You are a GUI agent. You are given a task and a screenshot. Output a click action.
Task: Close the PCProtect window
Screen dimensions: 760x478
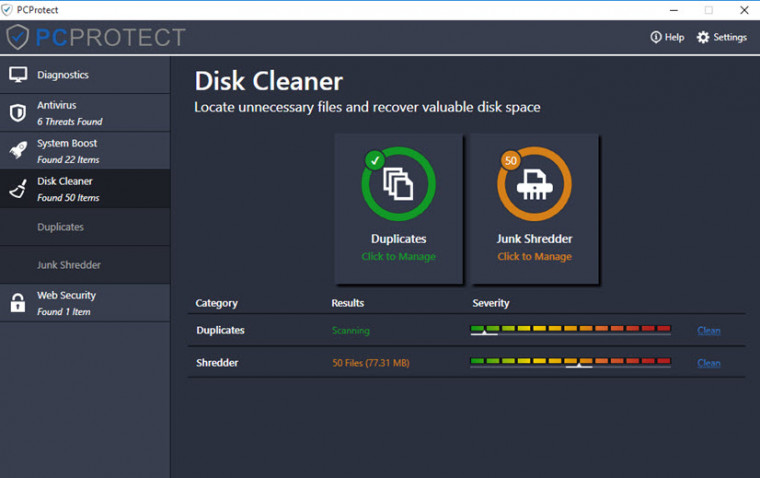tap(744, 10)
